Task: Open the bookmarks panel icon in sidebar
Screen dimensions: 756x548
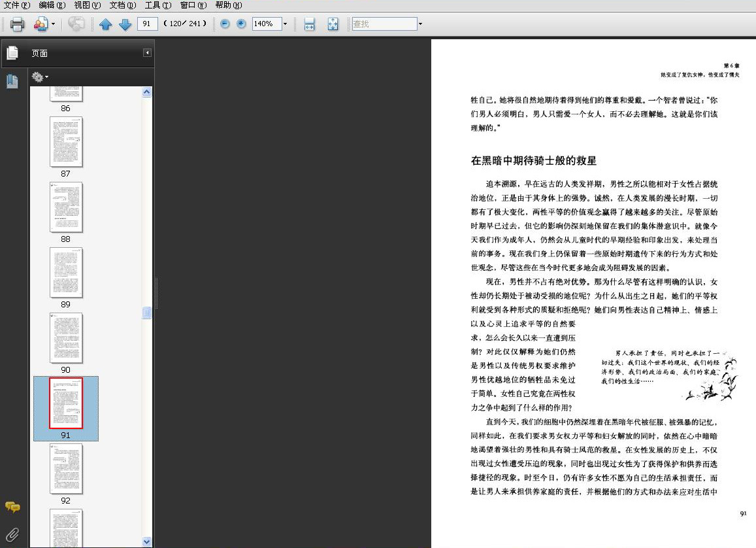Action: [12, 81]
